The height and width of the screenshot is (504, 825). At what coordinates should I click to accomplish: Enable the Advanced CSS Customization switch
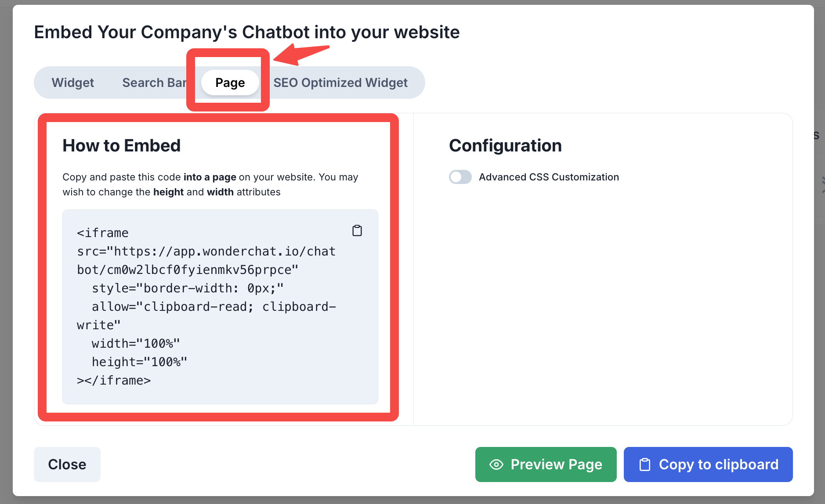click(460, 177)
